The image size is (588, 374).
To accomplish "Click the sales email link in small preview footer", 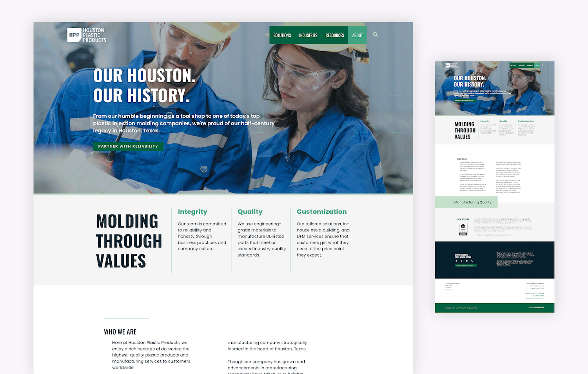I will point(535,298).
